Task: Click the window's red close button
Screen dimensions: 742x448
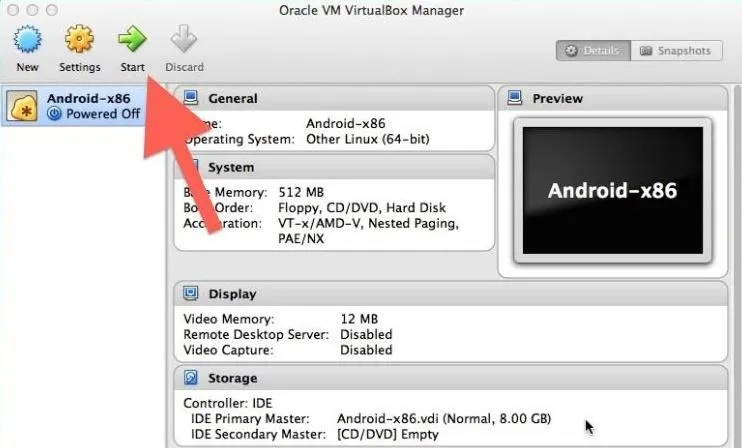Action: 13,10
